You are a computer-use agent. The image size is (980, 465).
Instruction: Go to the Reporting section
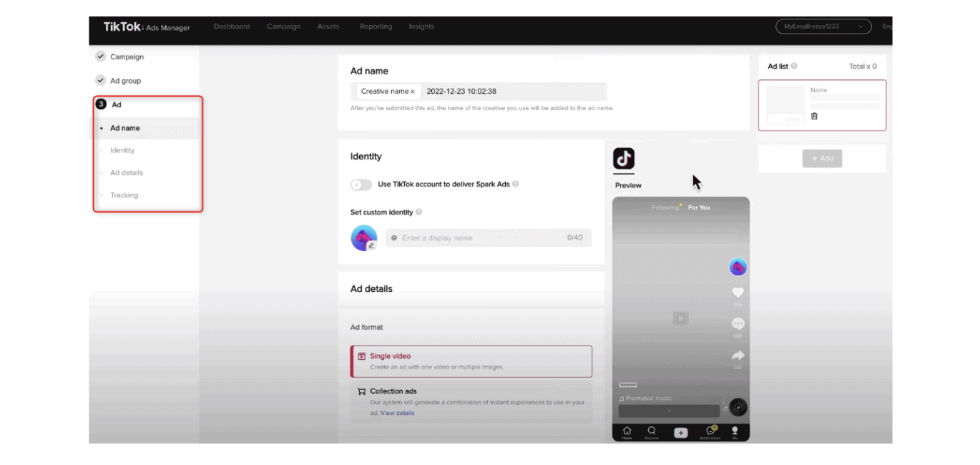coord(376,26)
